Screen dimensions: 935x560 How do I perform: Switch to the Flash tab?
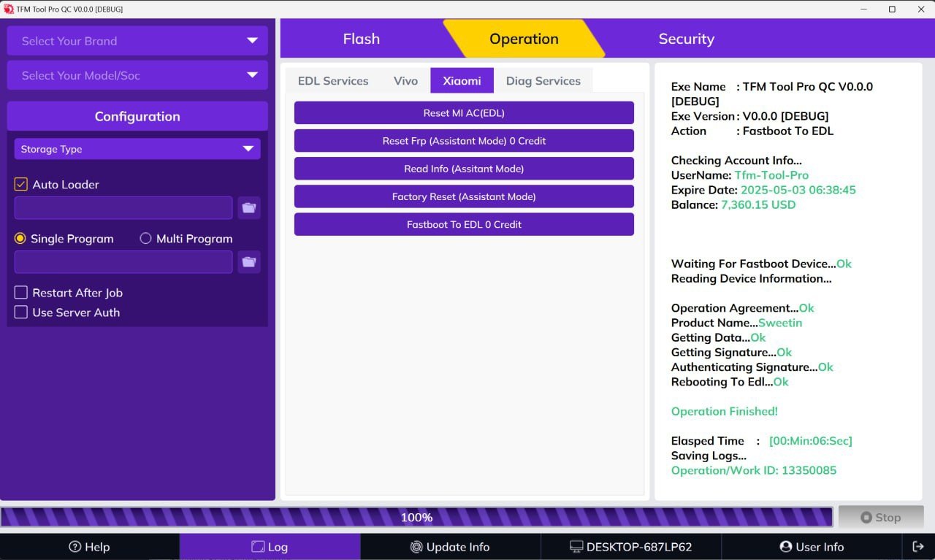pyautogui.click(x=362, y=39)
